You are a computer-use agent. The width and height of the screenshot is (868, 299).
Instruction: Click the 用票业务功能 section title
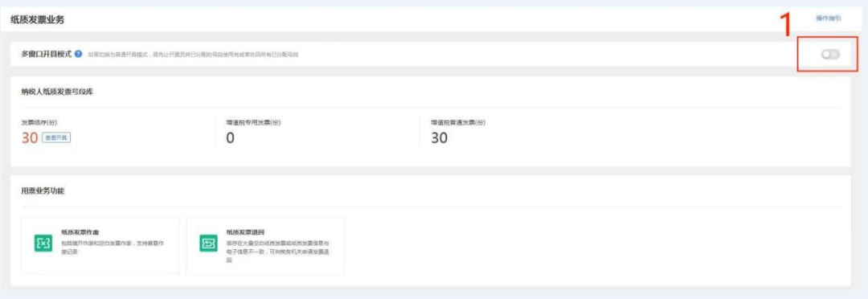click(43, 191)
